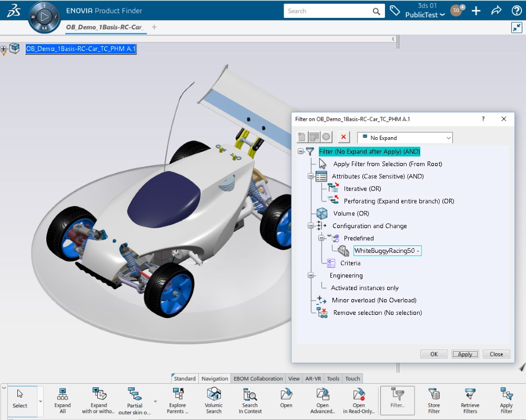Click Store Filter tool

434,401
